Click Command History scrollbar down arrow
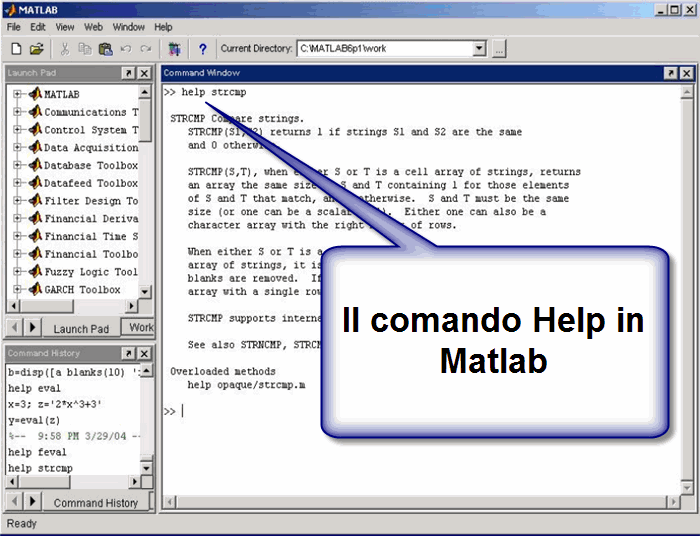The image size is (700, 536). pyautogui.click(x=146, y=468)
